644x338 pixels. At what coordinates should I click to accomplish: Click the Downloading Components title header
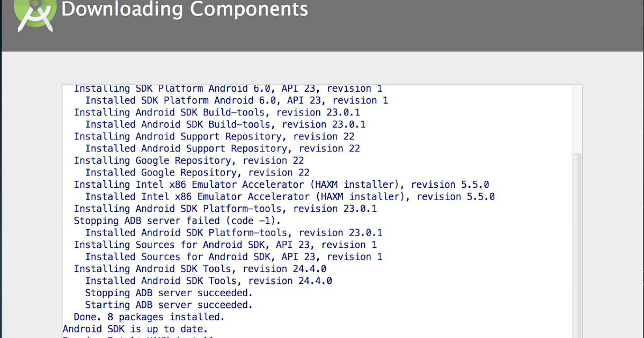[185, 10]
